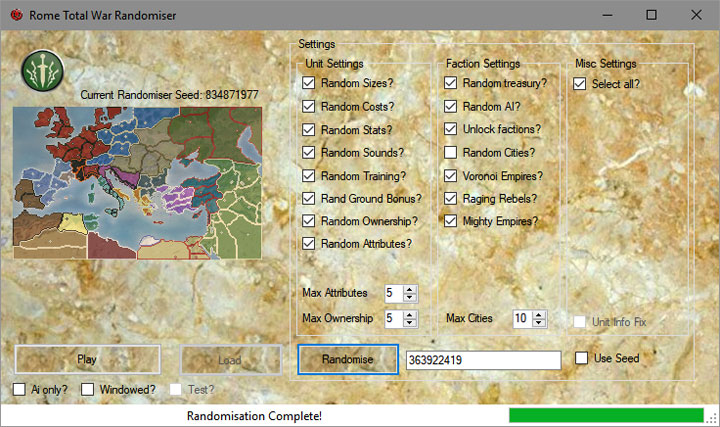This screenshot has width=720, height=427.
Task: Uncheck Random Sizes? checkbox
Action: 309,83
